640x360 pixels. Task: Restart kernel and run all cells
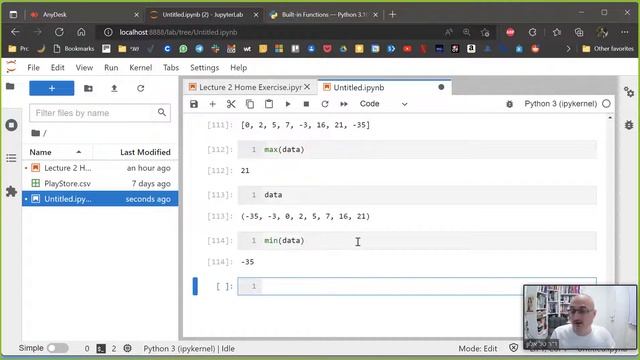(x=344, y=104)
